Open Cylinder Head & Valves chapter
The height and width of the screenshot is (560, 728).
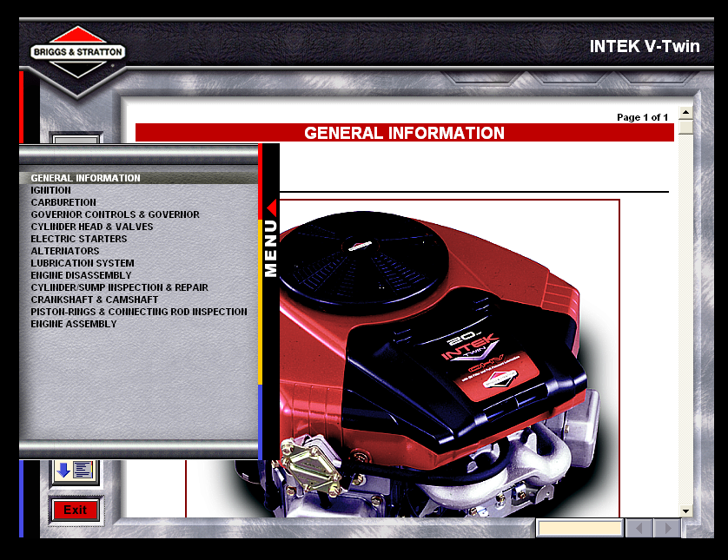point(92,227)
